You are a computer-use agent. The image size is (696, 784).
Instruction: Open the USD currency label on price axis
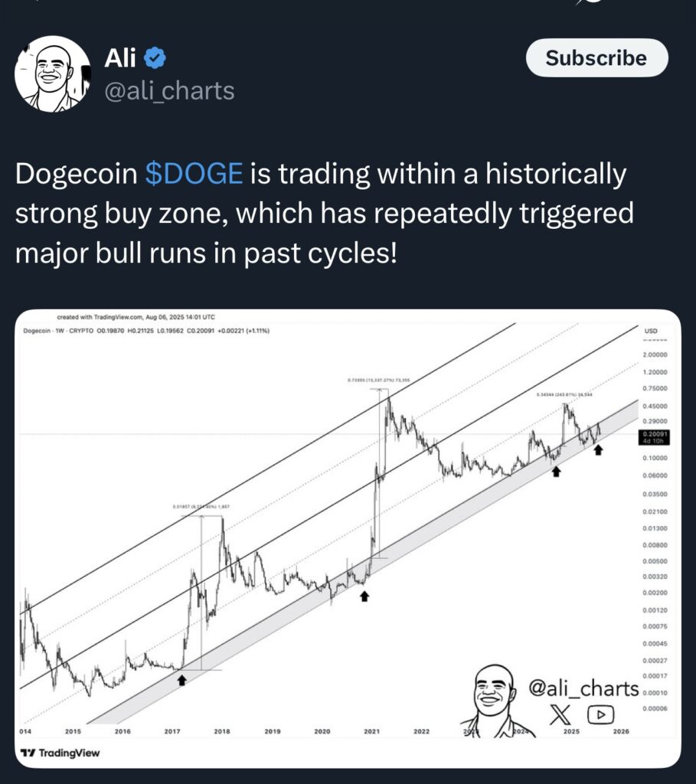[651, 331]
